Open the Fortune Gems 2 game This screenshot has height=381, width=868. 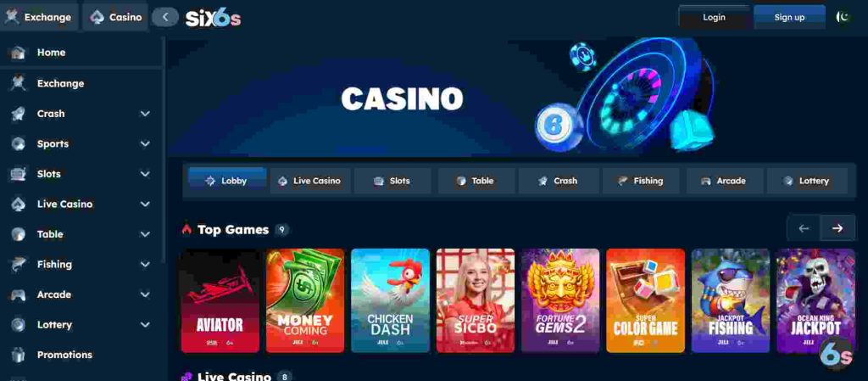[560, 300]
